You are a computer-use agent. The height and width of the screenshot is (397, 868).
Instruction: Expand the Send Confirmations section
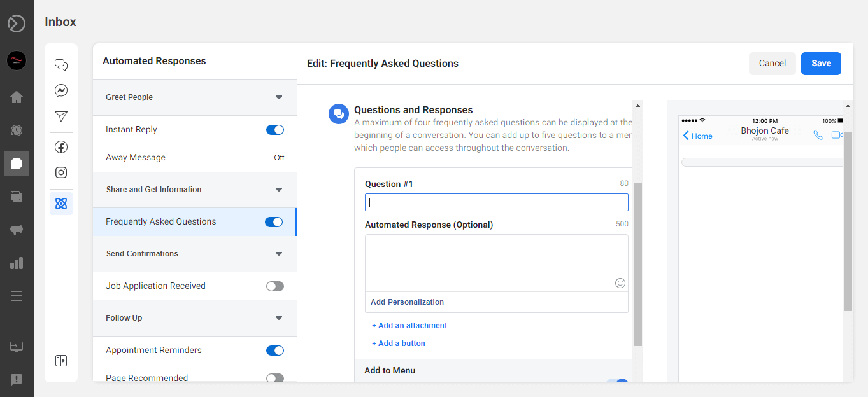click(278, 253)
